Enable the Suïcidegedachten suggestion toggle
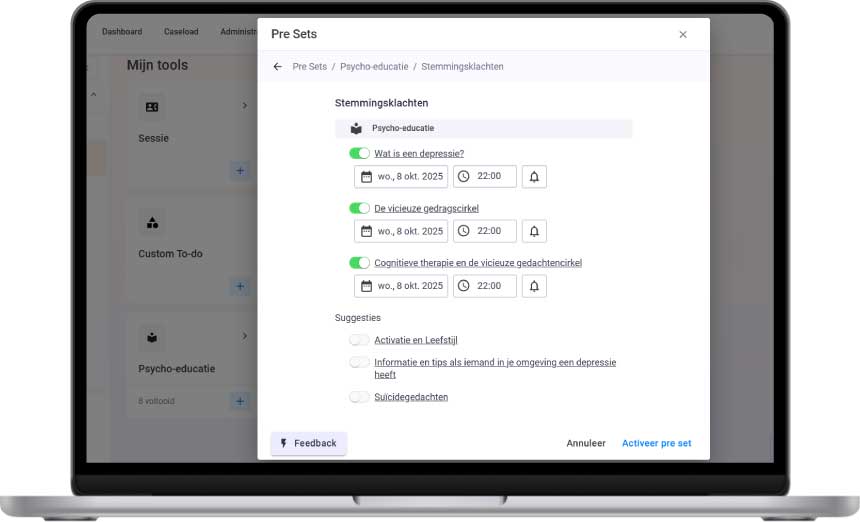The width and height of the screenshot is (860, 522). pyautogui.click(x=359, y=396)
